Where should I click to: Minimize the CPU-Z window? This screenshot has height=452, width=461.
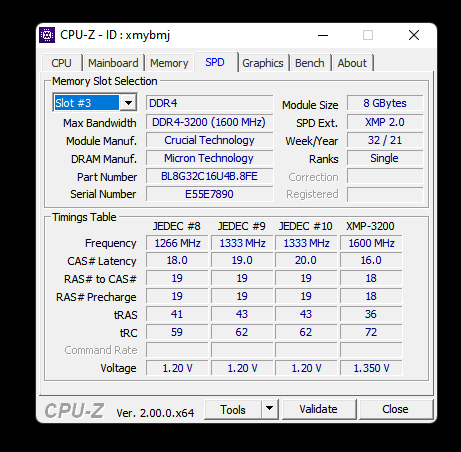(323, 35)
